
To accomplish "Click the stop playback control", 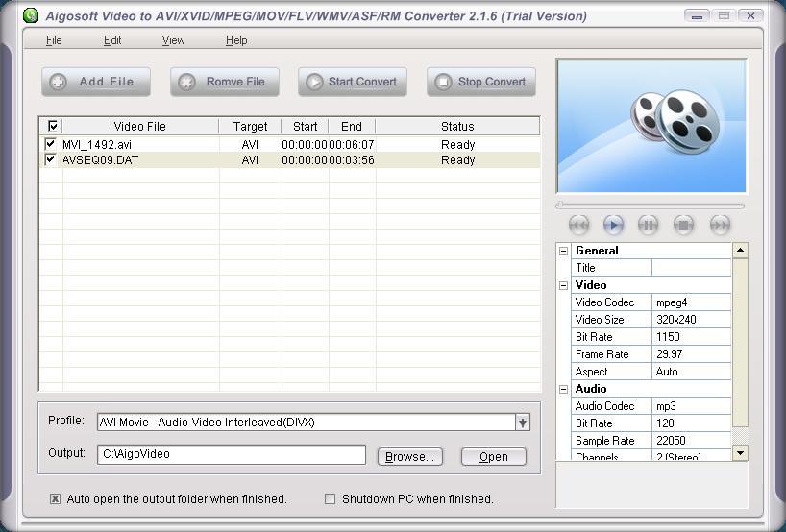I will (x=683, y=225).
